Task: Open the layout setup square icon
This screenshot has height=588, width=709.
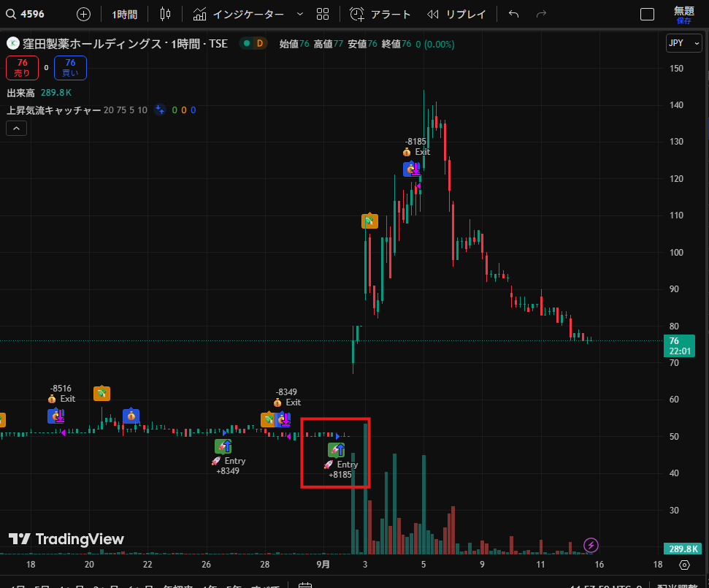Action: click(647, 15)
